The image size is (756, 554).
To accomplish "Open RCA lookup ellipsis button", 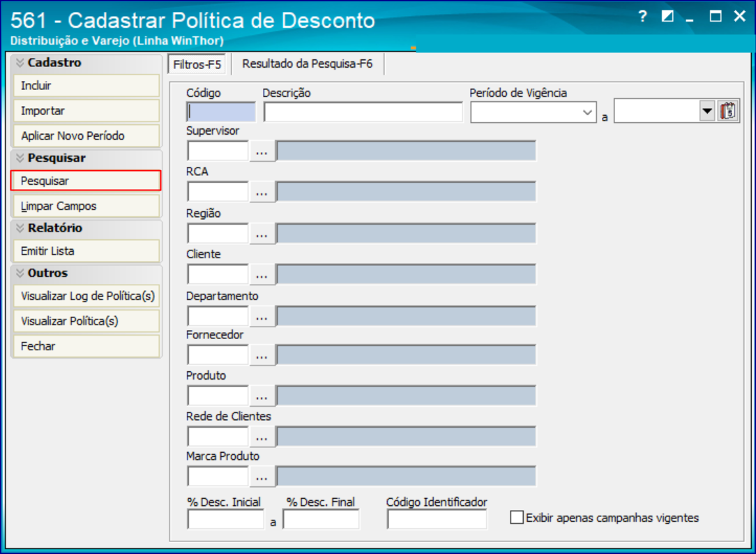I will pyautogui.click(x=262, y=192).
